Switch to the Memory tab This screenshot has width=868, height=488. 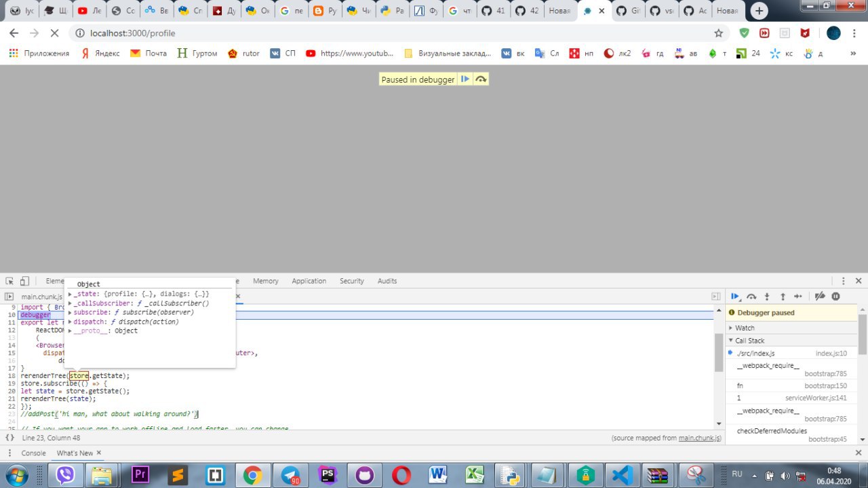pos(265,281)
